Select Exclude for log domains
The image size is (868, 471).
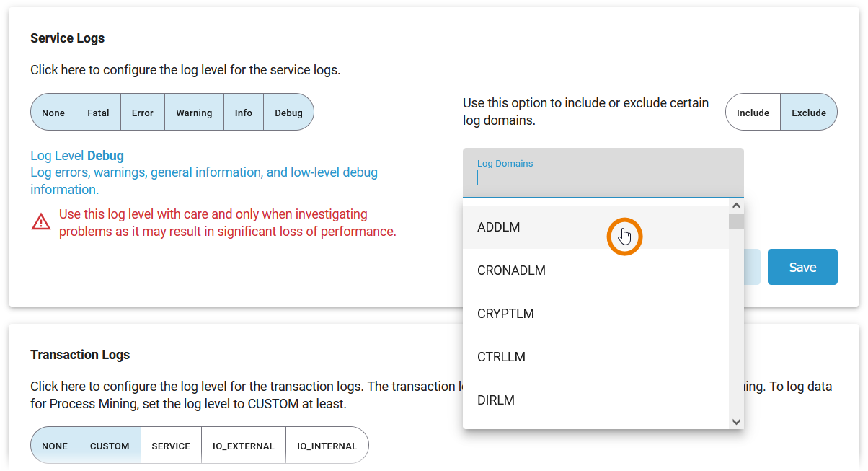click(x=808, y=113)
